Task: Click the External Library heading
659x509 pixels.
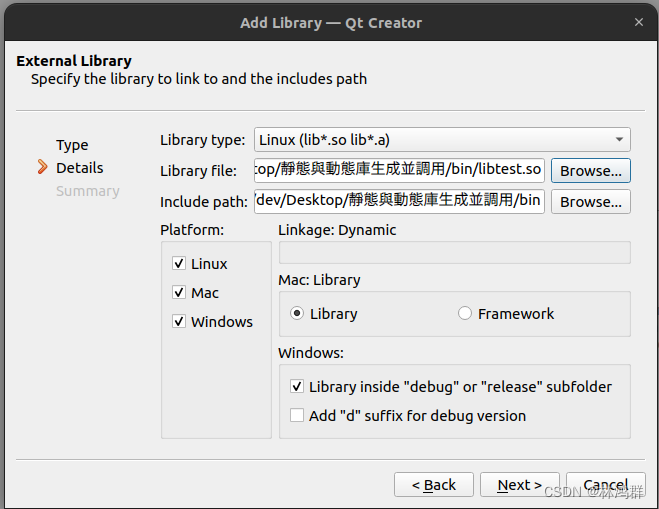Action: (x=74, y=61)
